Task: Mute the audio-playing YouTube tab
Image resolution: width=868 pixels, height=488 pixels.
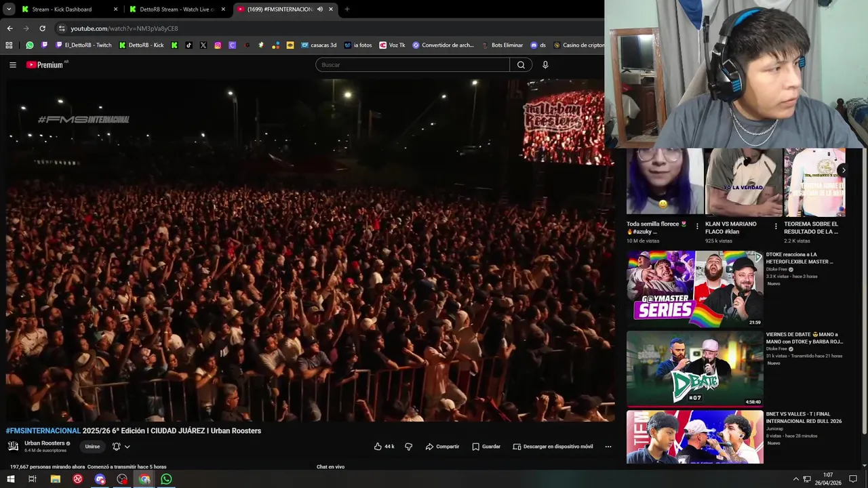Action: [320, 9]
